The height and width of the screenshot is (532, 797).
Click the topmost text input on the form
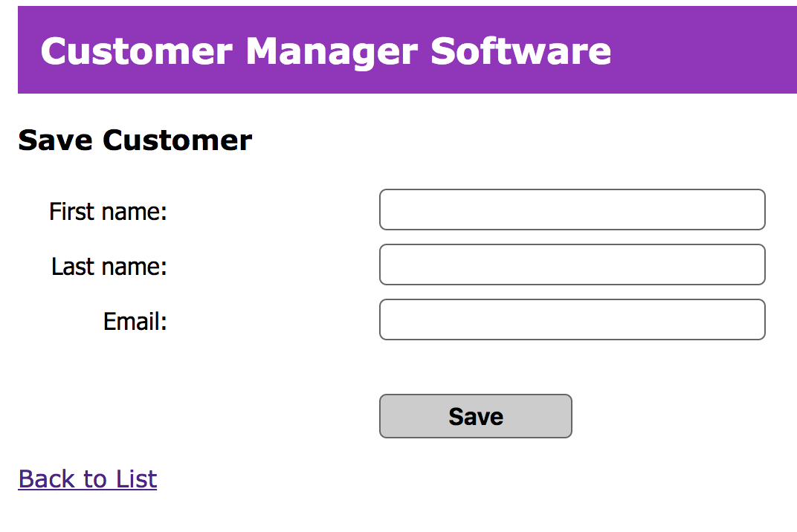(x=572, y=210)
